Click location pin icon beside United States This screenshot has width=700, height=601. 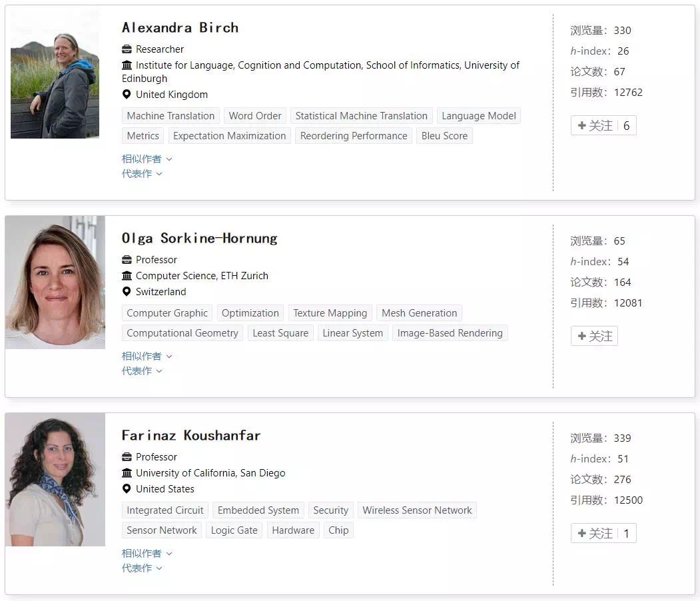[127, 489]
